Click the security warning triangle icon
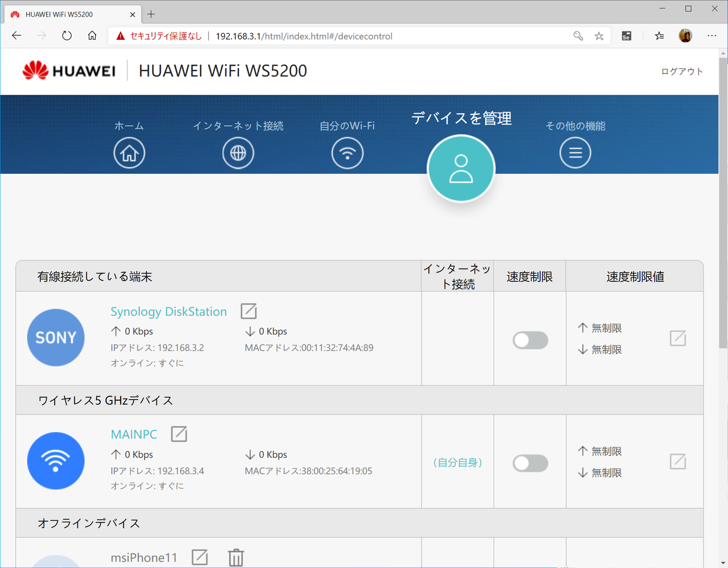728x568 pixels. (x=120, y=36)
